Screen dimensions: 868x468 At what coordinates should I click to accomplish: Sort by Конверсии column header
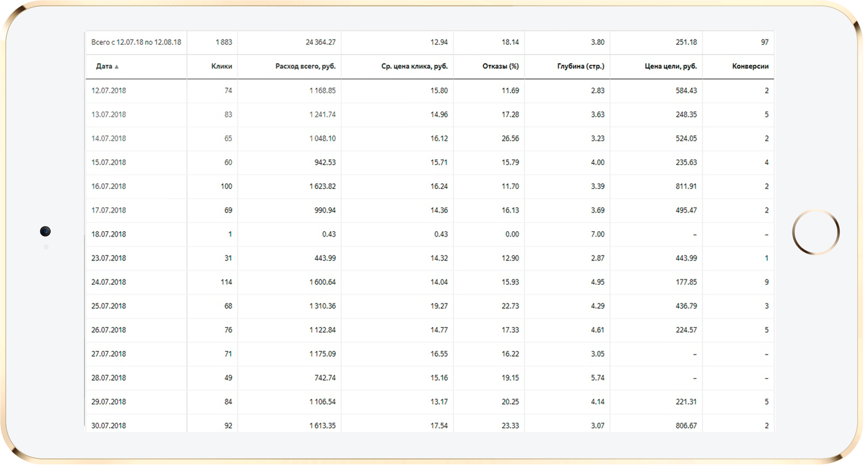(x=750, y=66)
